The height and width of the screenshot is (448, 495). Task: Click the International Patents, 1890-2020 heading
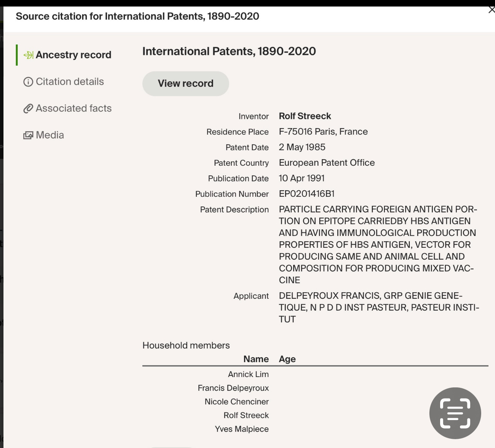pos(229,51)
